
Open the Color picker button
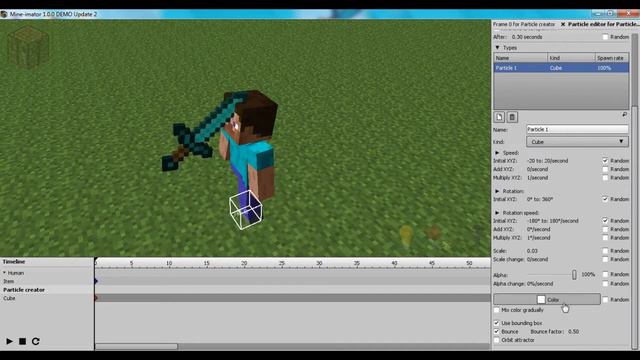[547, 299]
